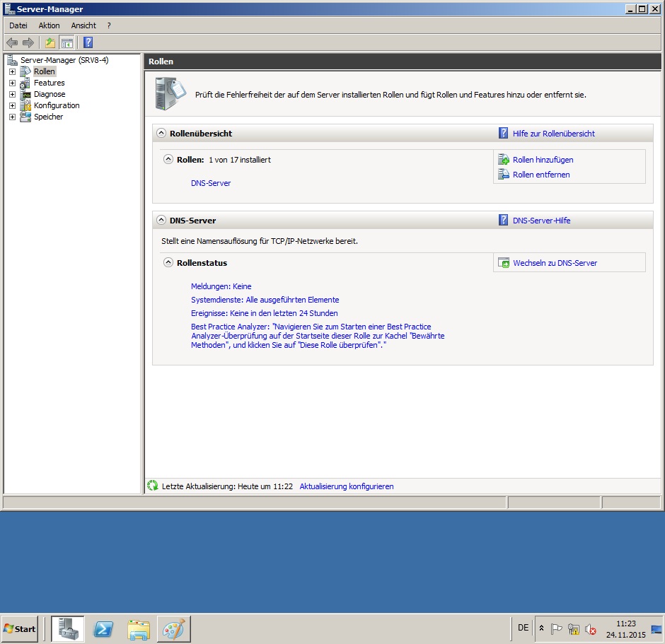
Task: Click the DE language indicator
Action: (524, 628)
